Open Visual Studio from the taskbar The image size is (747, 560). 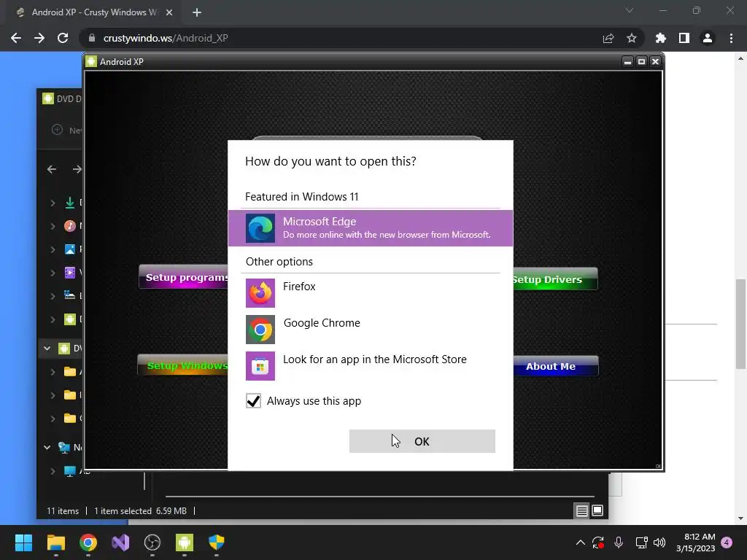click(120, 542)
